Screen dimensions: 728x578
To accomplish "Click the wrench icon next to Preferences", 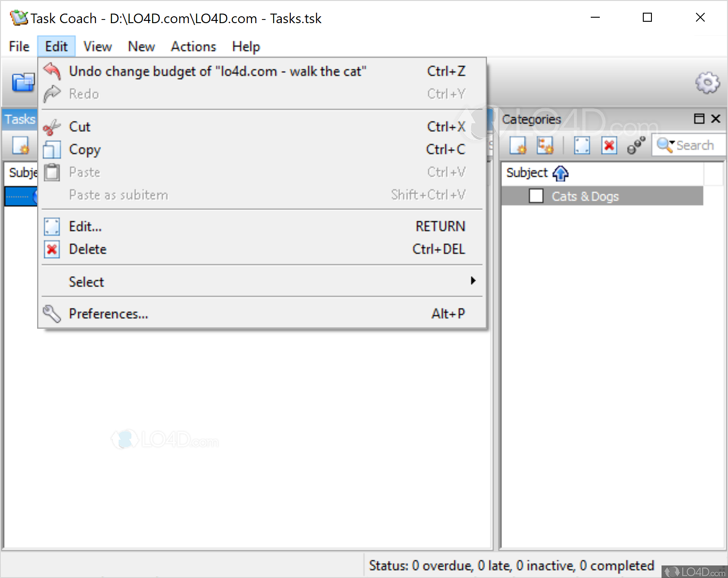I will 52,313.
